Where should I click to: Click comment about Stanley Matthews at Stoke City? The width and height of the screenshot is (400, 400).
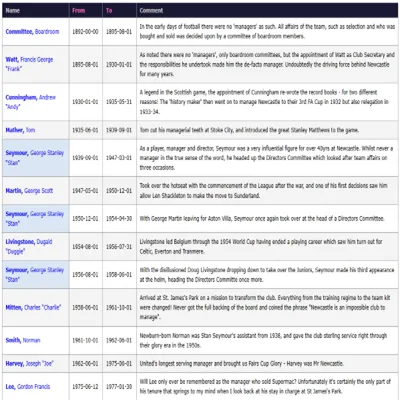(249, 130)
